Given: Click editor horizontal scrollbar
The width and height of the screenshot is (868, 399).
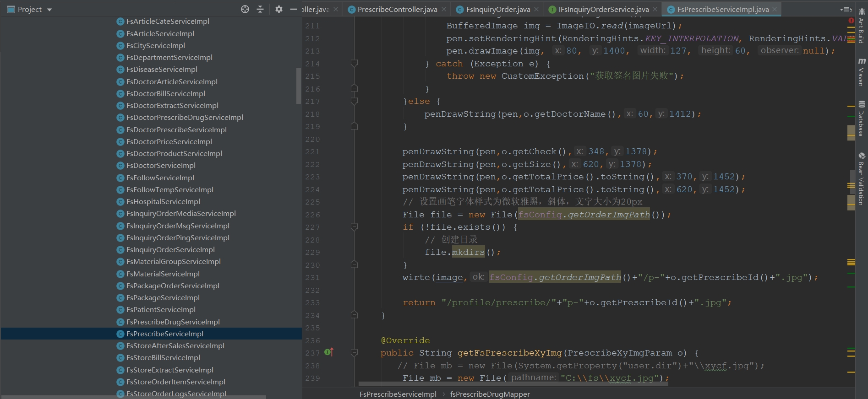Looking at the screenshot, I should (513, 384).
